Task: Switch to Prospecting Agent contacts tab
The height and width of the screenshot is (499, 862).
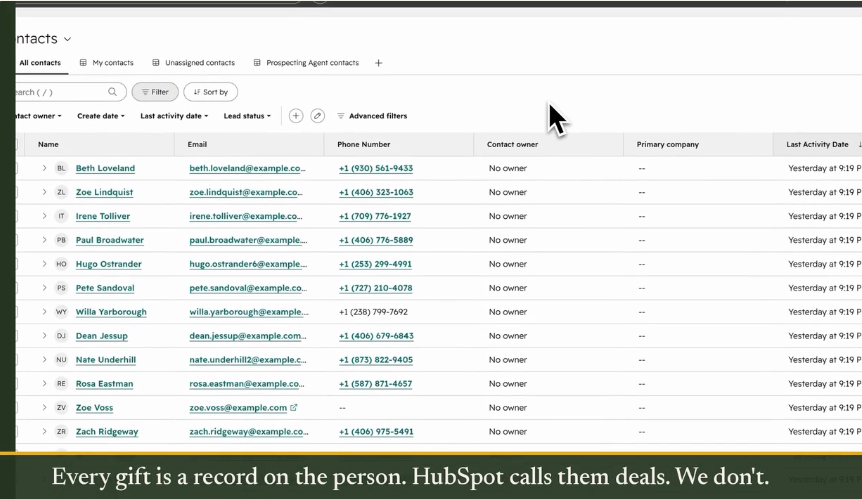Action: tap(306, 63)
